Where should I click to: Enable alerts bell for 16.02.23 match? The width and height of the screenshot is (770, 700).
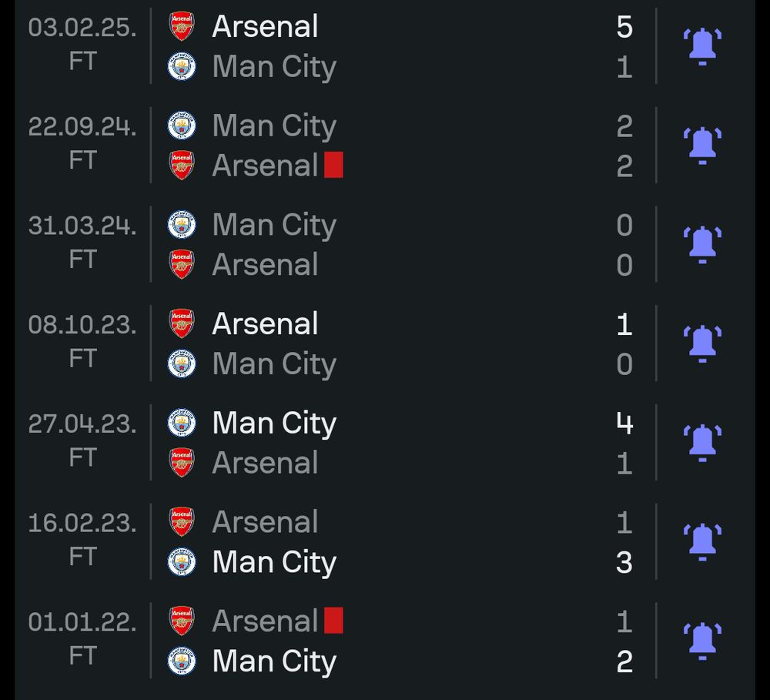coord(702,542)
